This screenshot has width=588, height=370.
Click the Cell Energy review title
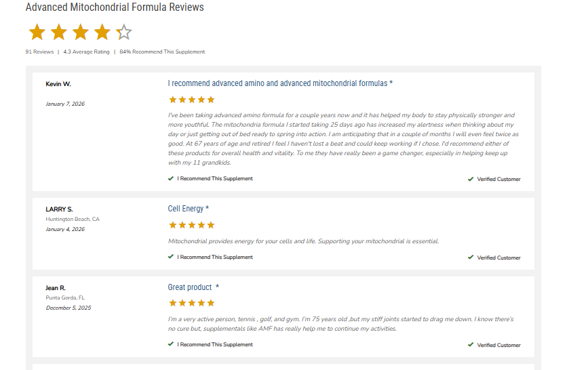188,209
